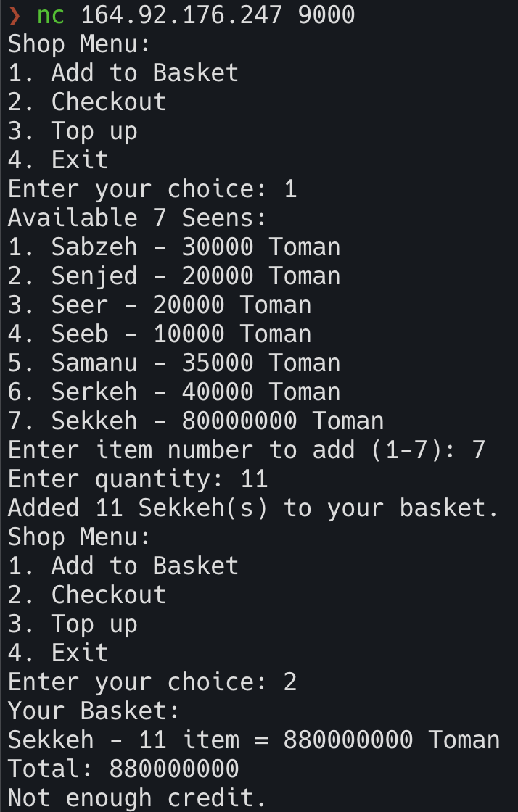518x812 pixels.
Task: Click the orange prompt arrow symbol
Action: (15, 15)
